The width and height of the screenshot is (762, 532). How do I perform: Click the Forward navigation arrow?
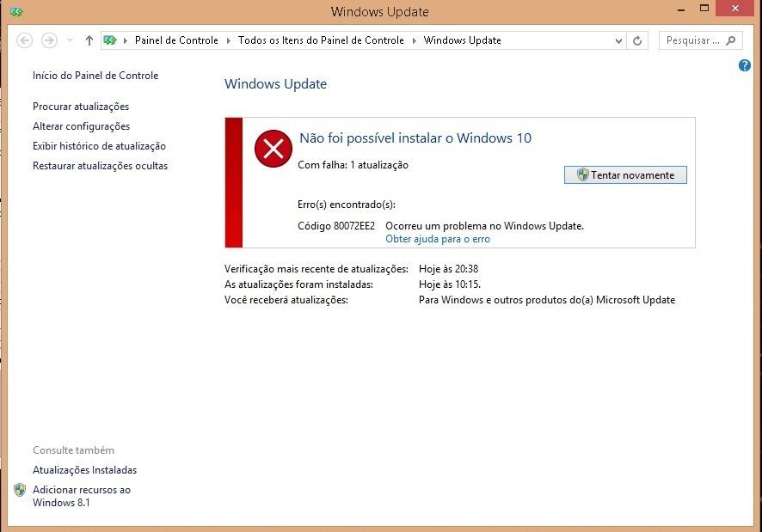click(x=49, y=40)
